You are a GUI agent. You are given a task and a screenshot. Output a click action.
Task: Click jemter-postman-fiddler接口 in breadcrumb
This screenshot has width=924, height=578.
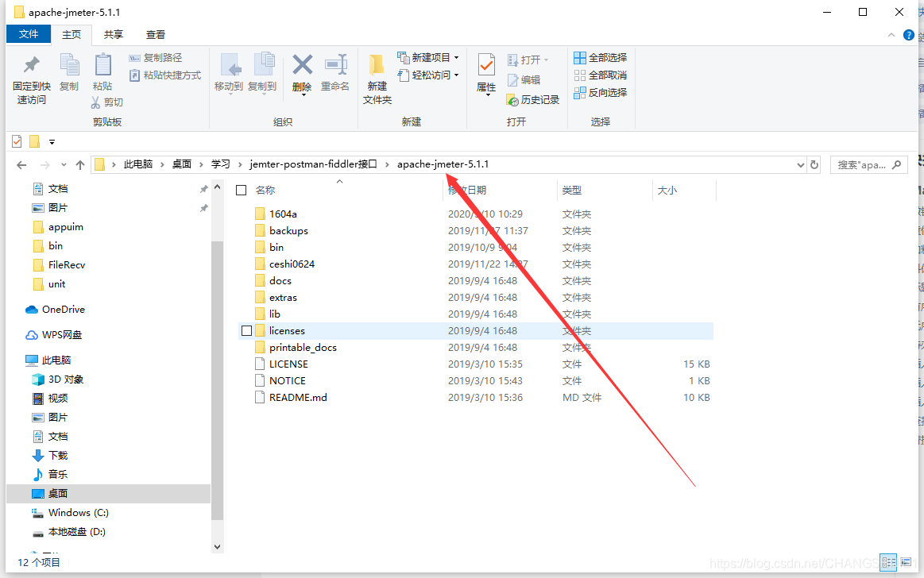point(313,164)
